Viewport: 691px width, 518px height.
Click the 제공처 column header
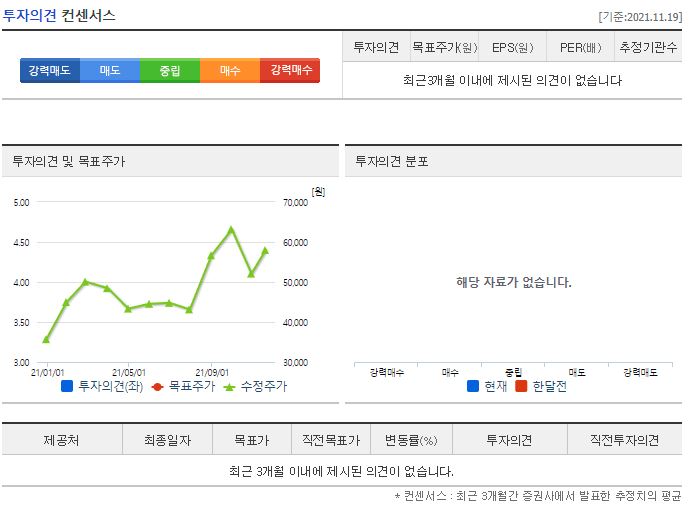62,440
